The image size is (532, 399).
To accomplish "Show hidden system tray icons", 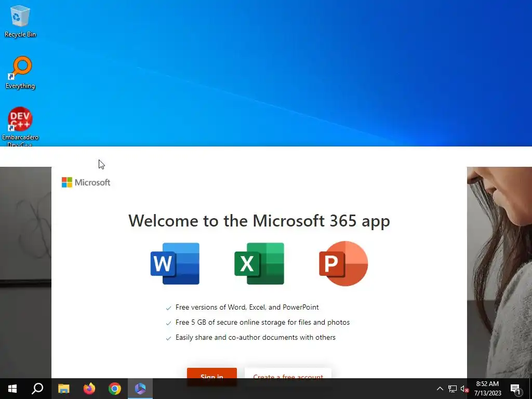I will (x=440, y=389).
